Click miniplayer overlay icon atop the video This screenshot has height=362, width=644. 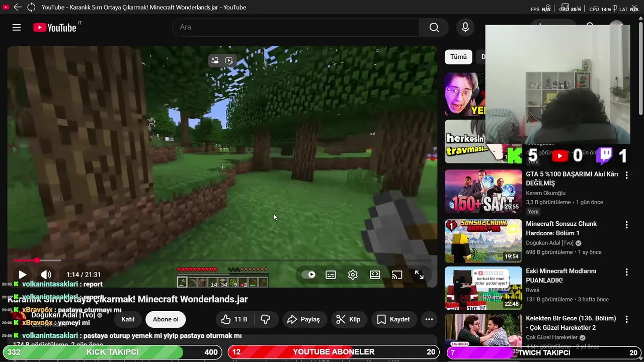pyautogui.click(x=215, y=60)
